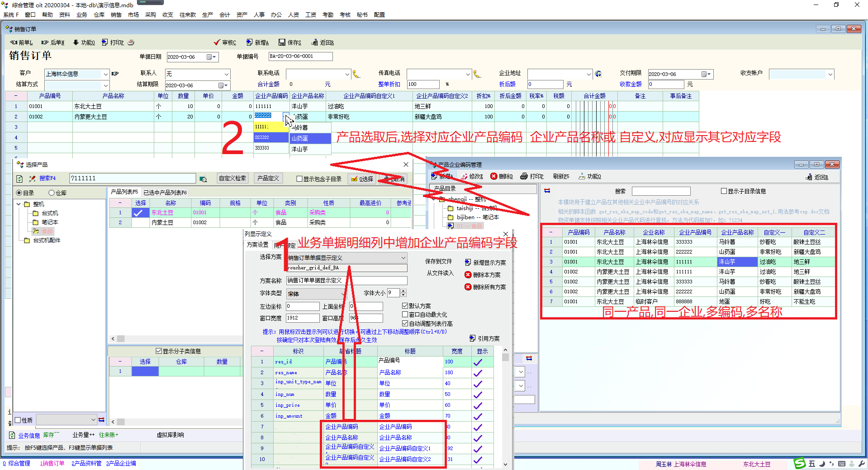Click the red 删除 delete icon
This screenshot has width=868, height=470.
494,176
